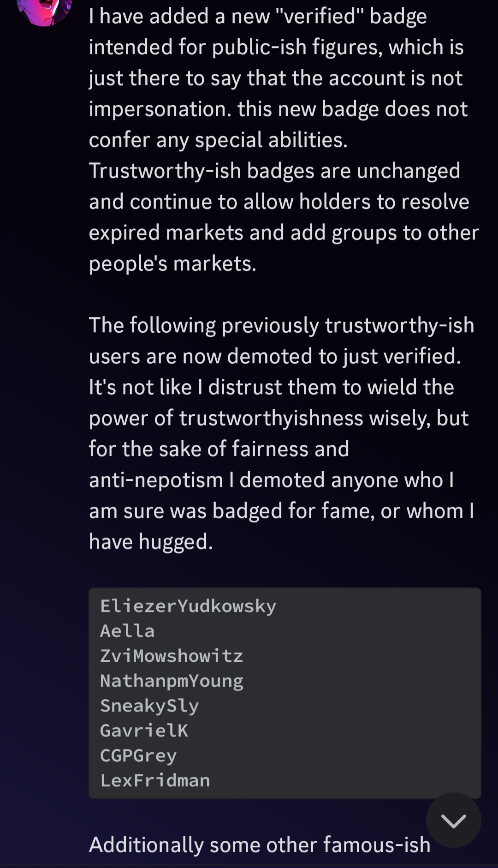Screen dimensions: 498x868
Task: Click the line "have hugged."
Action: pos(151,542)
